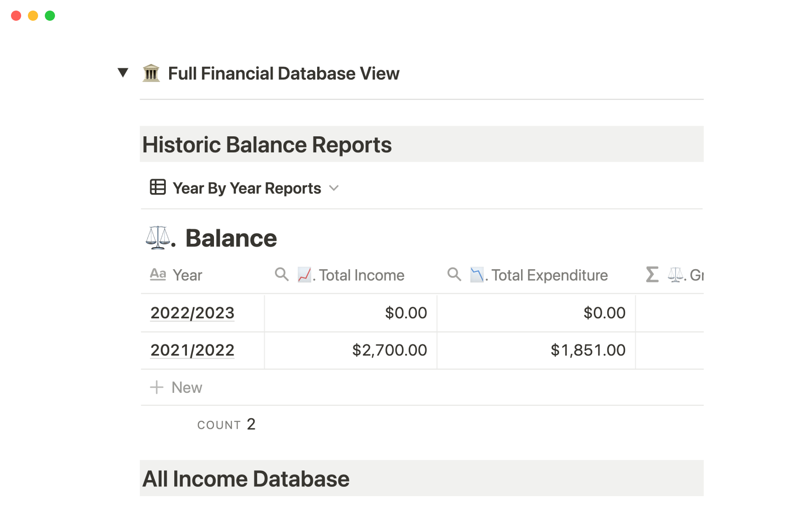Click the balance scales icon by Balance
Screen dimensions: 812x508
pyautogui.click(x=158, y=237)
